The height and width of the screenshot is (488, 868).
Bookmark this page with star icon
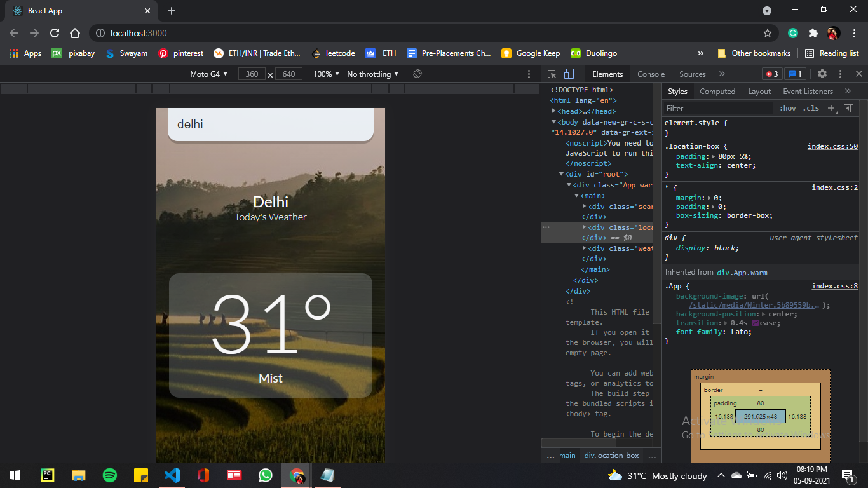768,33
